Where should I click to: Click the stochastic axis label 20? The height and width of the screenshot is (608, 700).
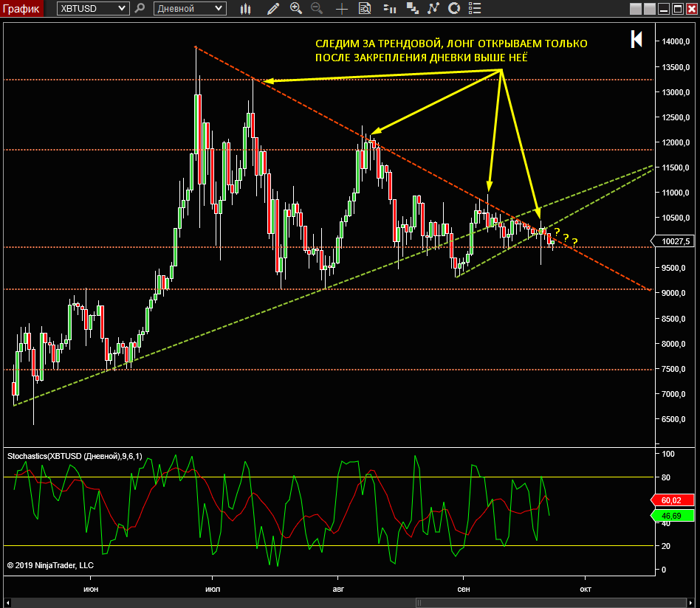click(x=665, y=546)
